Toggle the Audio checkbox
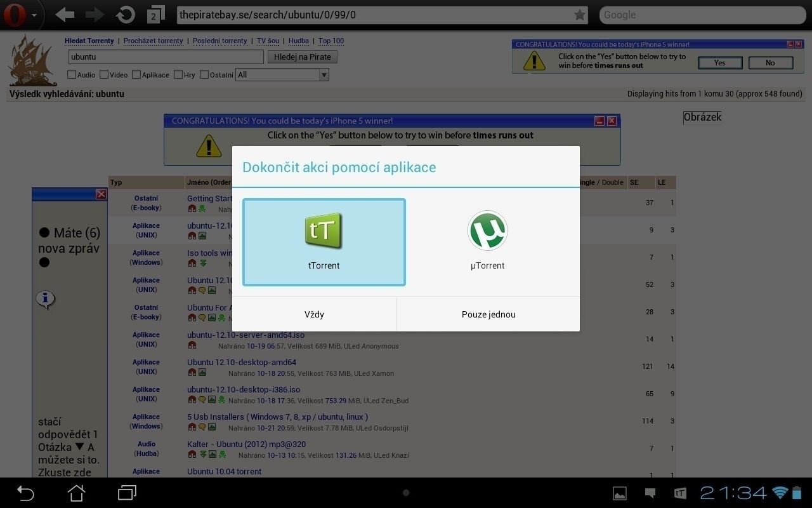 [x=72, y=74]
